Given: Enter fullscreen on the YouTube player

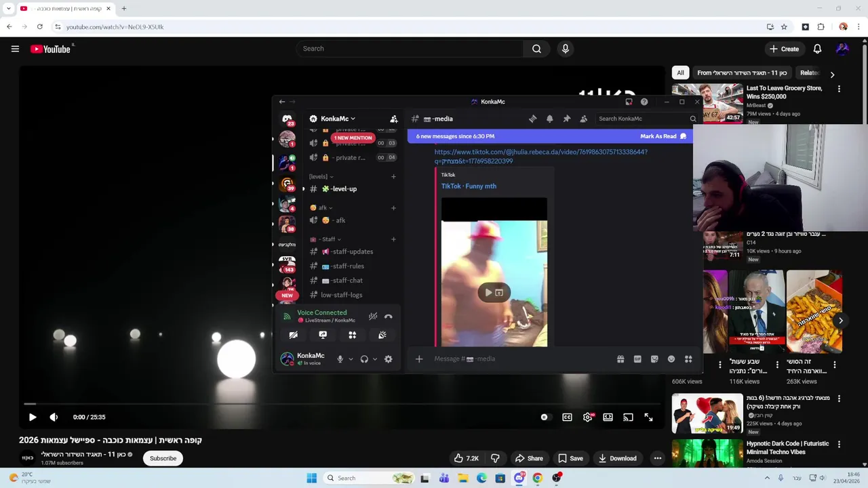Looking at the screenshot, I should pos(648,418).
